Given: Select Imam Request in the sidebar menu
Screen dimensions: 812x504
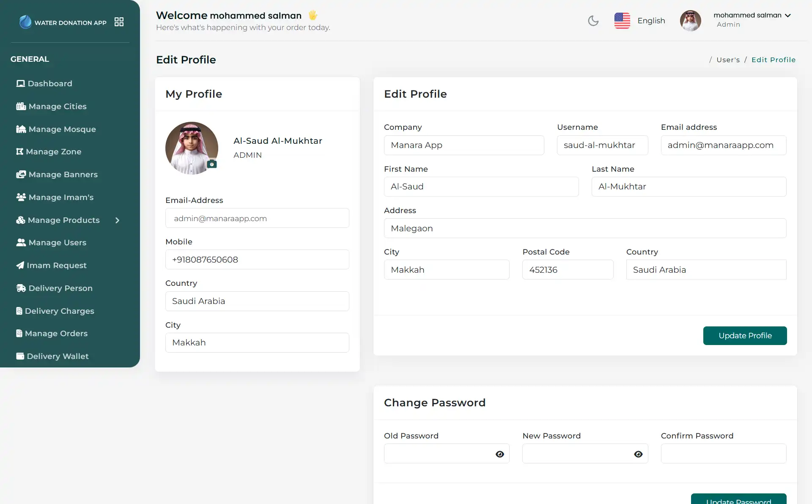Looking at the screenshot, I should click(x=56, y=265).
